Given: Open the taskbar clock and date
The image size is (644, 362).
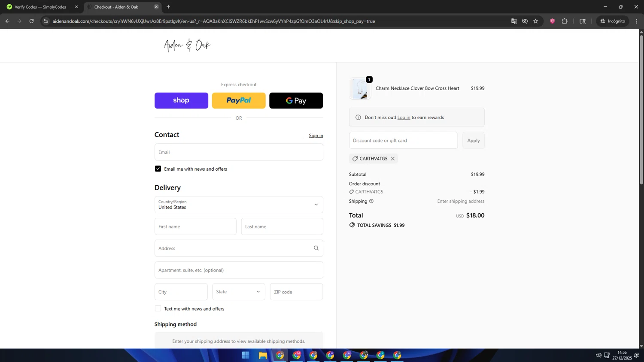Looking at the screenshot, I should click(x=622, y=355).
